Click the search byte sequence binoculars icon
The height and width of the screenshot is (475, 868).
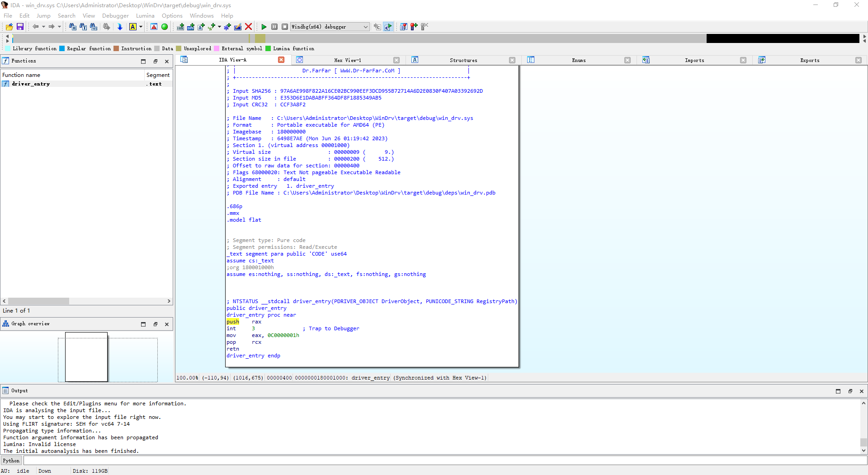pyautogui.click(x=94, y=27)
